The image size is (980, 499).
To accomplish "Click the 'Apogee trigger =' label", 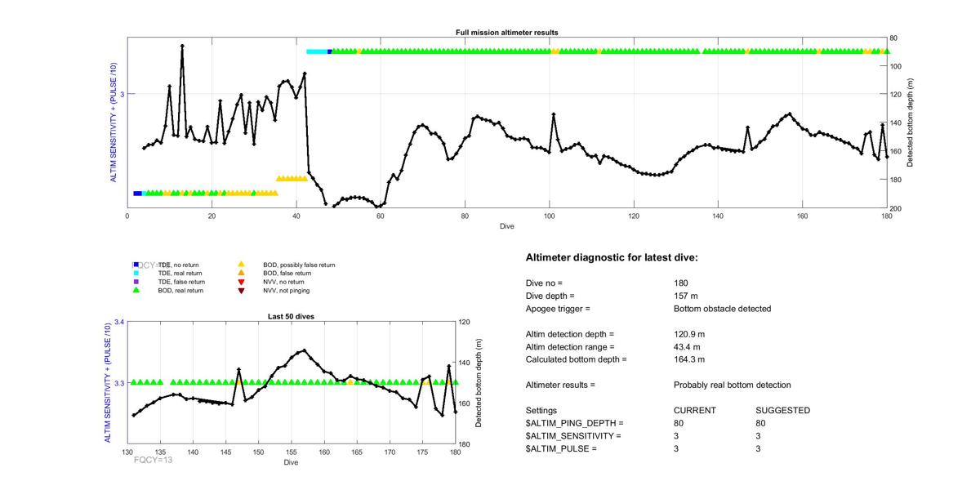I will click(x=558, y=309).
